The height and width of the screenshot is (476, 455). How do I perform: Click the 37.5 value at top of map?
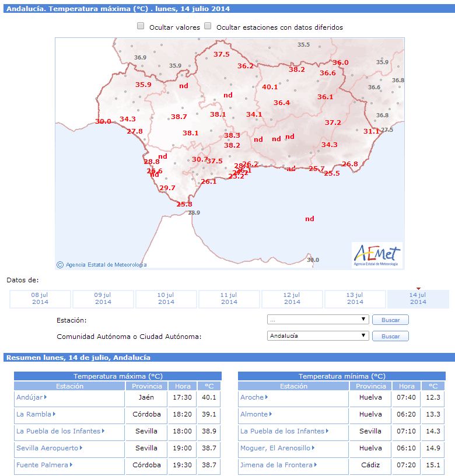(221, 54)
